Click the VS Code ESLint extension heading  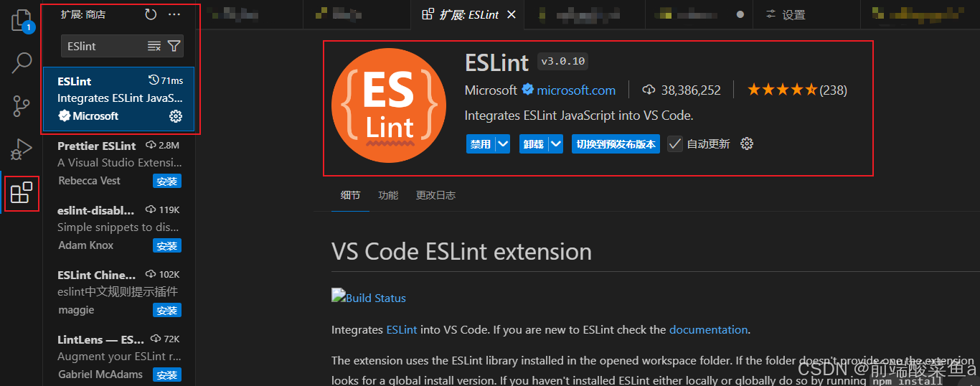(461, 252)
